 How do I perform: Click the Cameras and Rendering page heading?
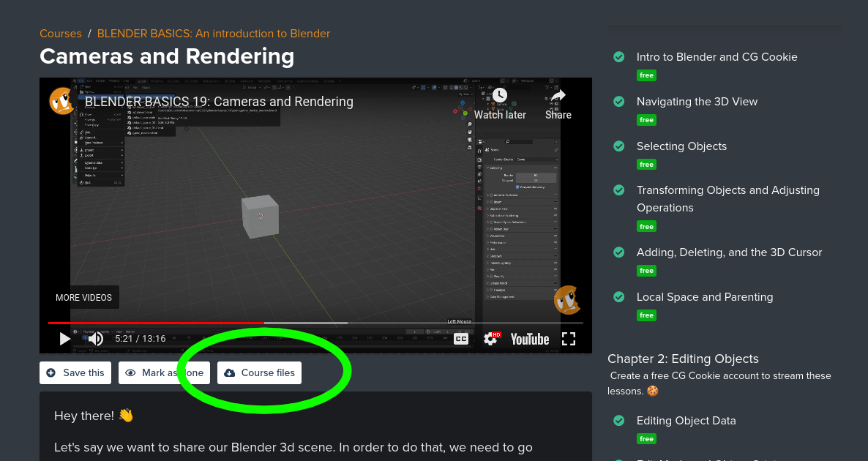[x=167, y=56]
